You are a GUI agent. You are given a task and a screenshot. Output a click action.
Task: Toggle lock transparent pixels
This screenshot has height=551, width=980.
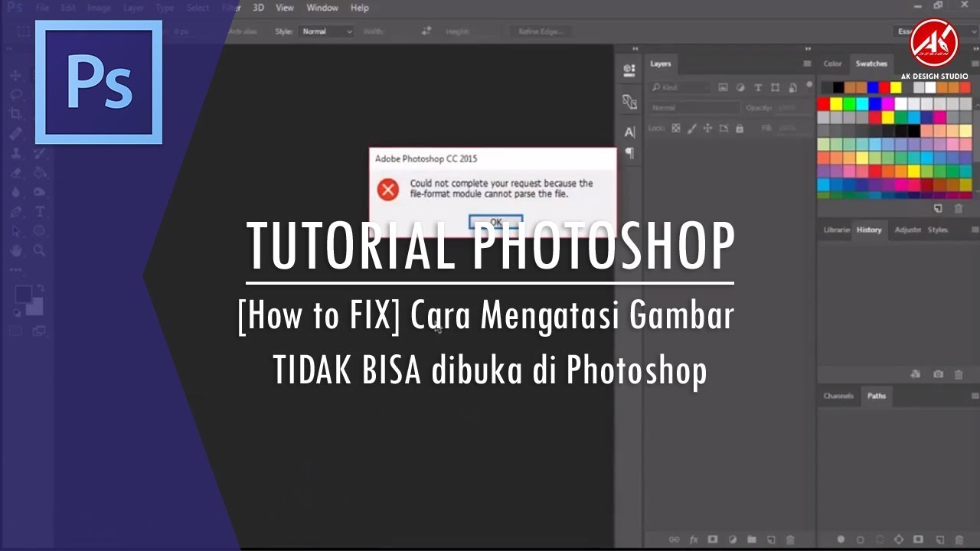[675, 129]
